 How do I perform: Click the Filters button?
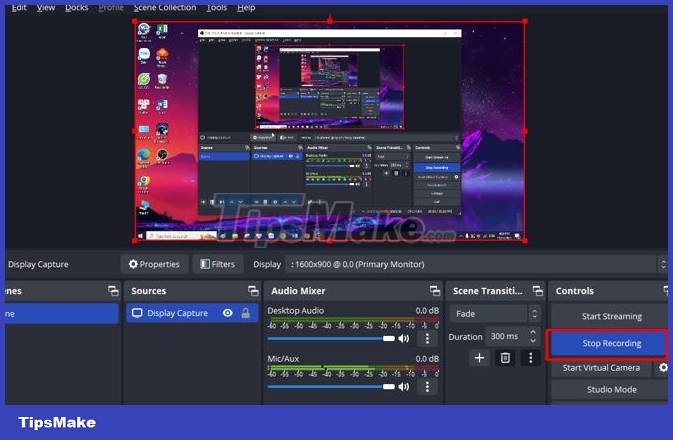(x=217, y=264)
